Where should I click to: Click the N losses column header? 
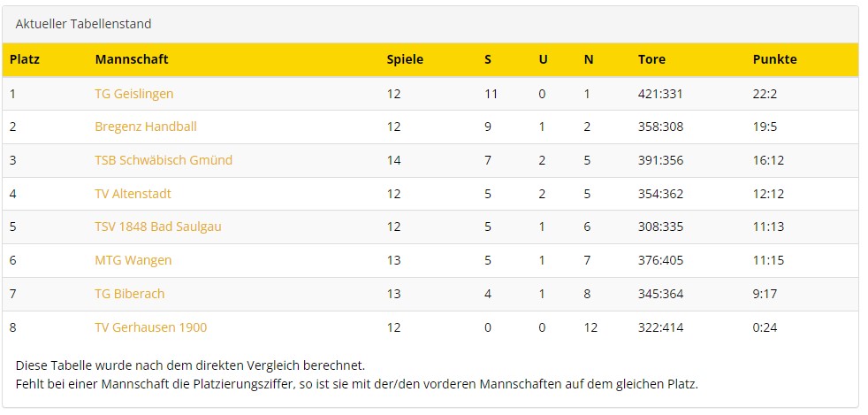click(589, 59)
